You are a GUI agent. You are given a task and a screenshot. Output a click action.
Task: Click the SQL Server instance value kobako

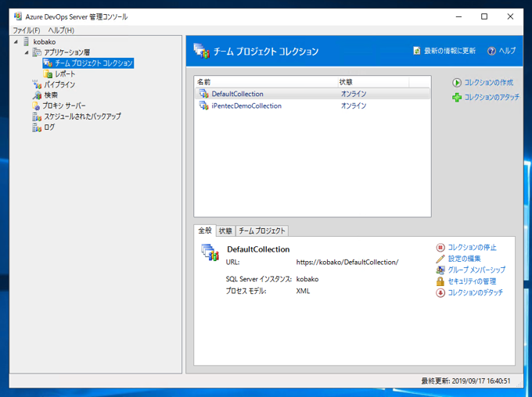(307, 279)
